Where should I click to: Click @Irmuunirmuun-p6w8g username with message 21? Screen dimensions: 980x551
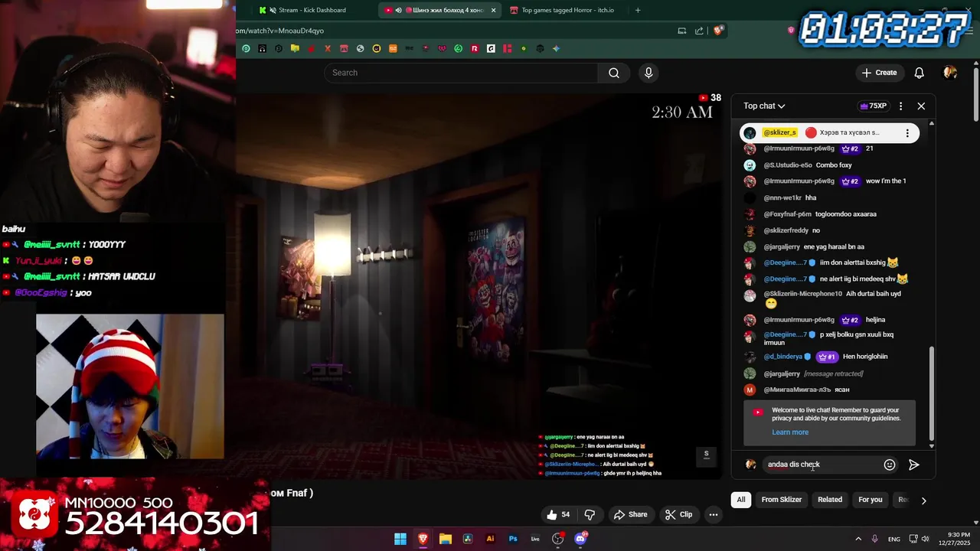[x=799, y=148]
